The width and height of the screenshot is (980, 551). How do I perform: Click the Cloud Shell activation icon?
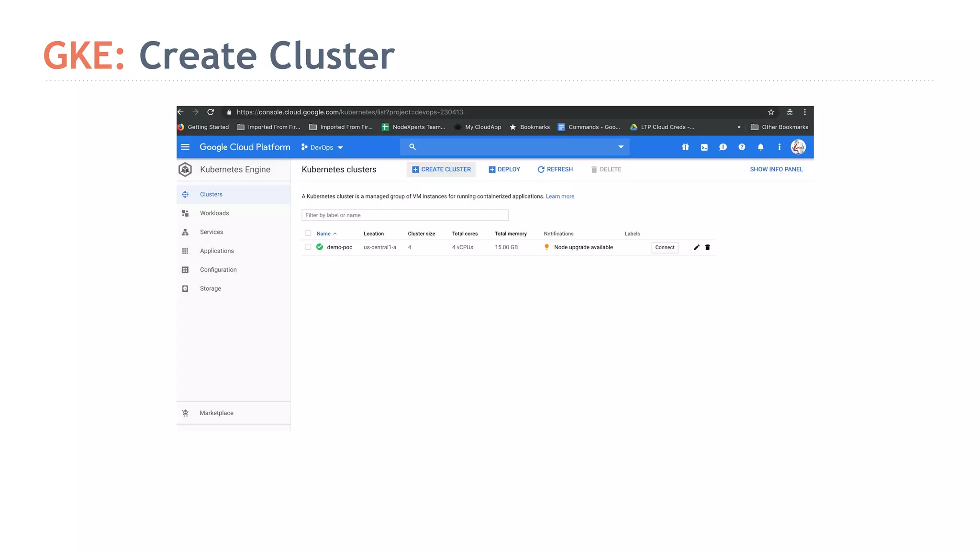tap(704, 147)
